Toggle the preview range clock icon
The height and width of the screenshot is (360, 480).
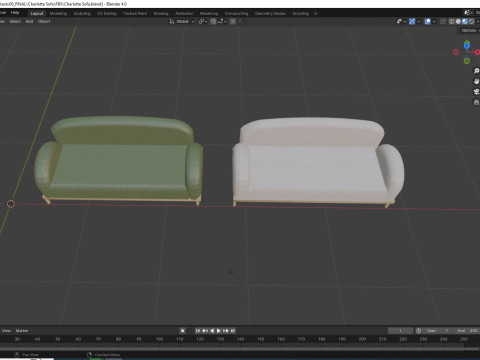coord(419,331)
